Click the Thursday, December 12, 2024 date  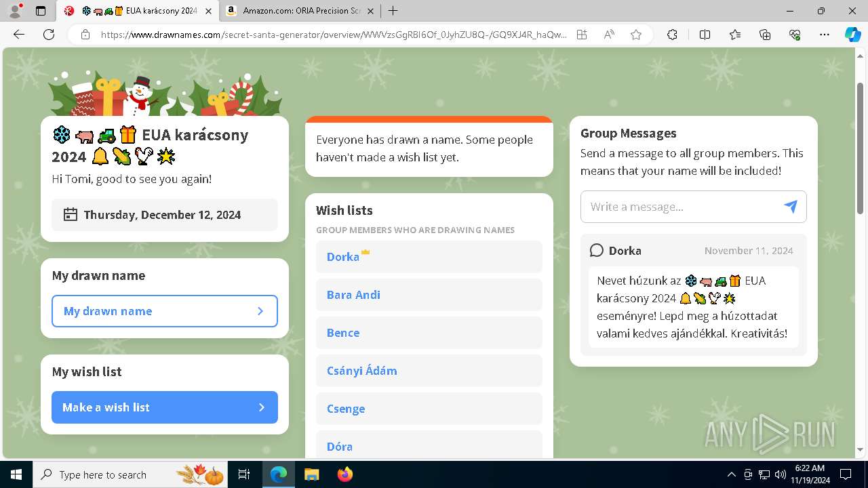click(x=163, y=215)
